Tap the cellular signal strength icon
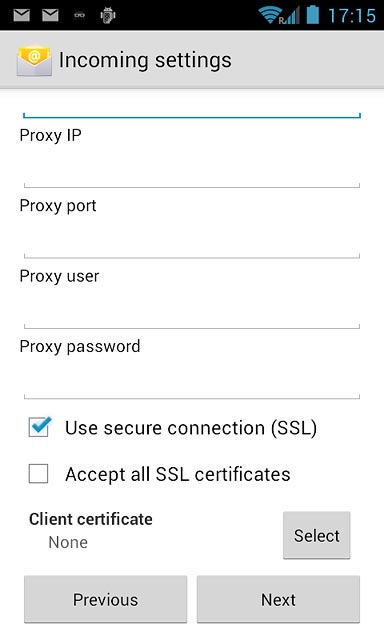The width and height of the screenshot is (384, 640). (x=291, y=16)
